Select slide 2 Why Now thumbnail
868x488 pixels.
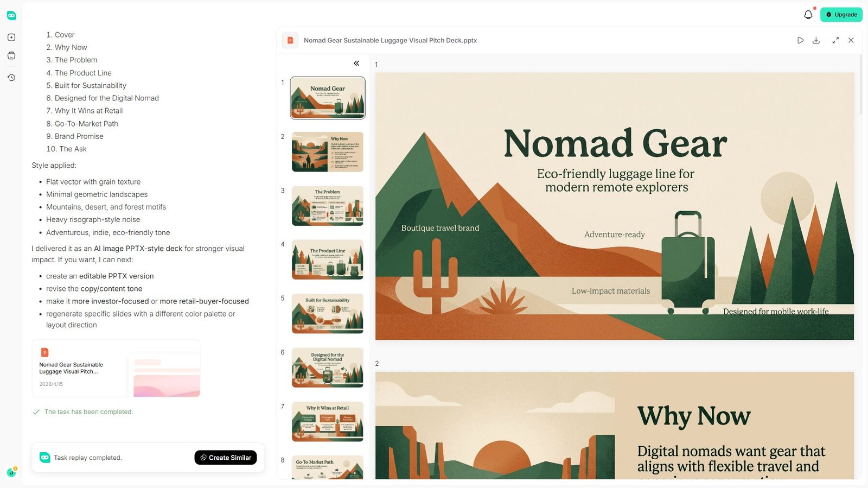pos(328,152)
